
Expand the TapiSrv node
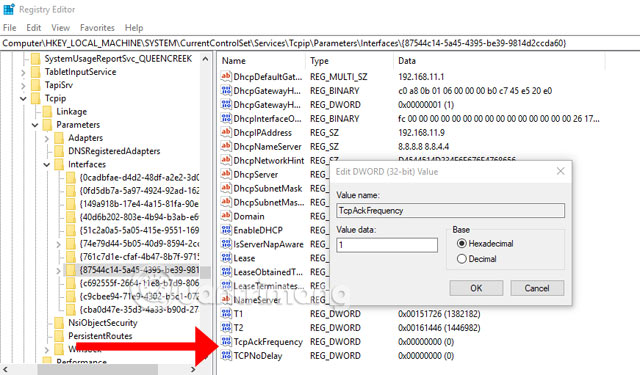23,85
